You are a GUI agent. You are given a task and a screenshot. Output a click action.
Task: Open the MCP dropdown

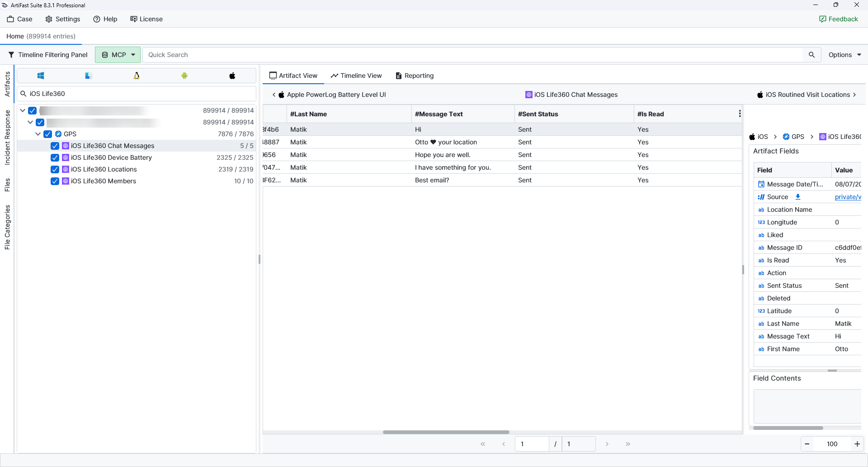(x=118, y=55)
